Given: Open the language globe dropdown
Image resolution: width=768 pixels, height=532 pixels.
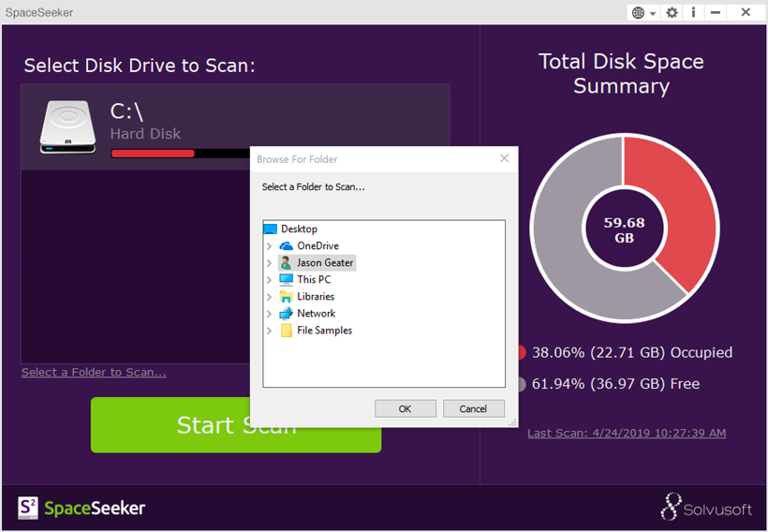Looking at the screenshot, I should click(x=642, y=12).
